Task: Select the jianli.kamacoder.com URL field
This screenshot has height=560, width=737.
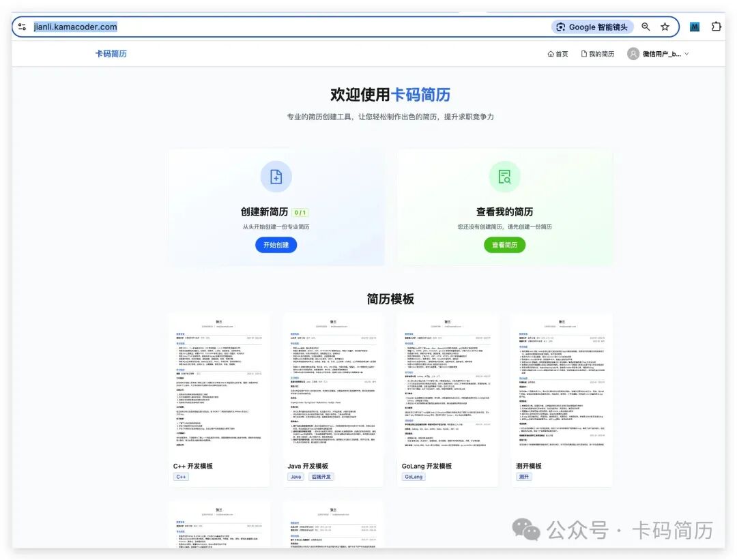Action: click(75, 27)
